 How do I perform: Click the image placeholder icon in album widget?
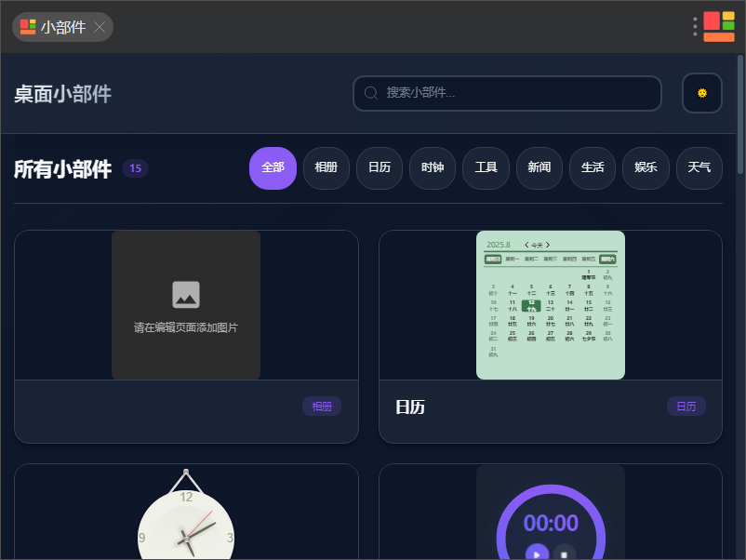click(x=186, y=295)
